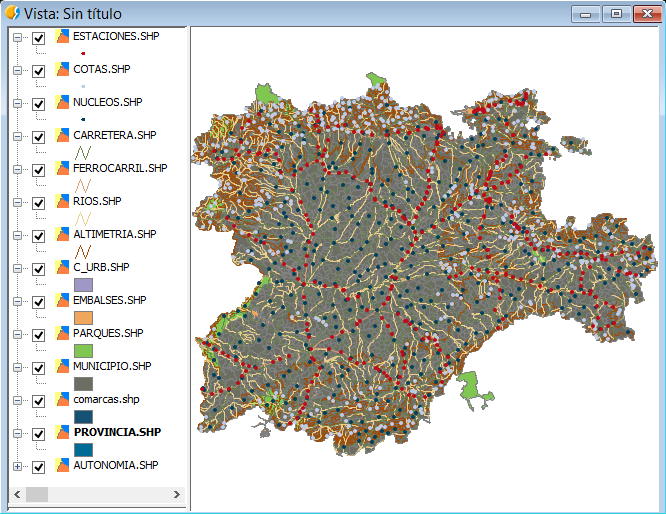Click the green PARQUES.SHP color swatch

click(x=83, y=350)
